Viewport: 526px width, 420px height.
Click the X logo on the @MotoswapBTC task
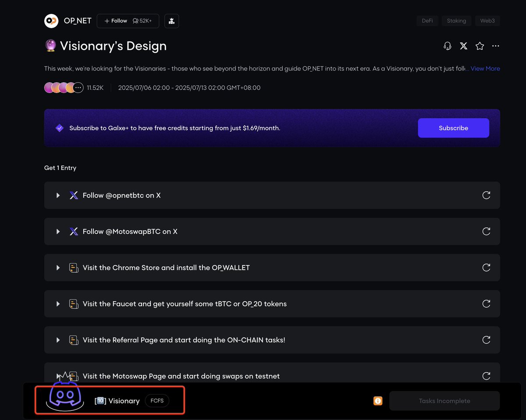(x=74, y=231)
